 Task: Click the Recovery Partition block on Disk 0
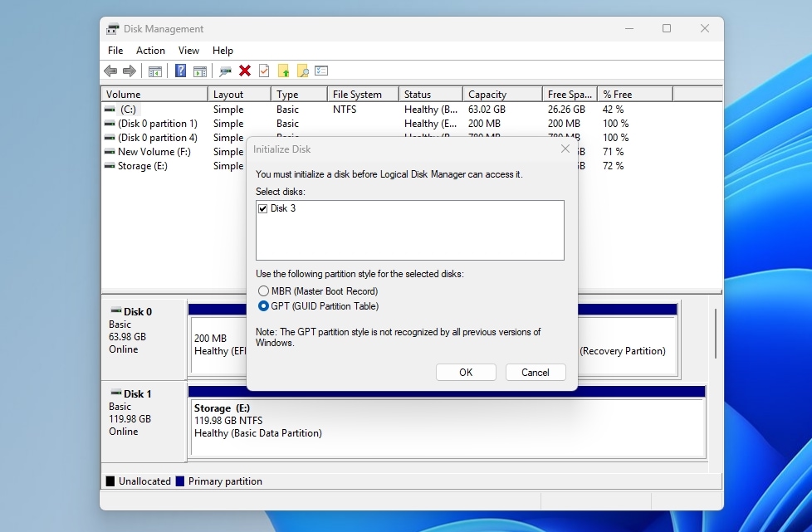pyautogui.click(x=628, y=344)
